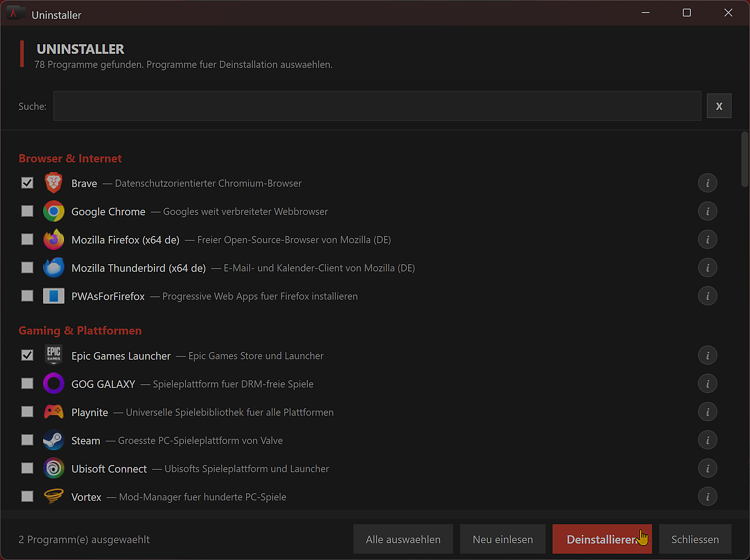This screenshot has height=560, width=750.
Task: Click the Ubisoft Connect swirl icon
Action: [x=53, y=468]
